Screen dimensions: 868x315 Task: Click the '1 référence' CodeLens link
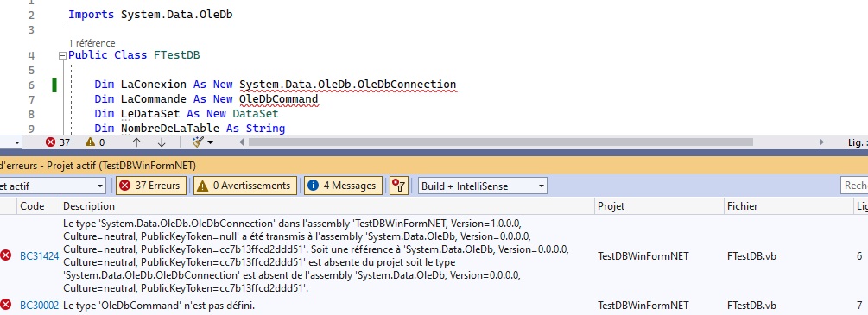pos(92,42)
